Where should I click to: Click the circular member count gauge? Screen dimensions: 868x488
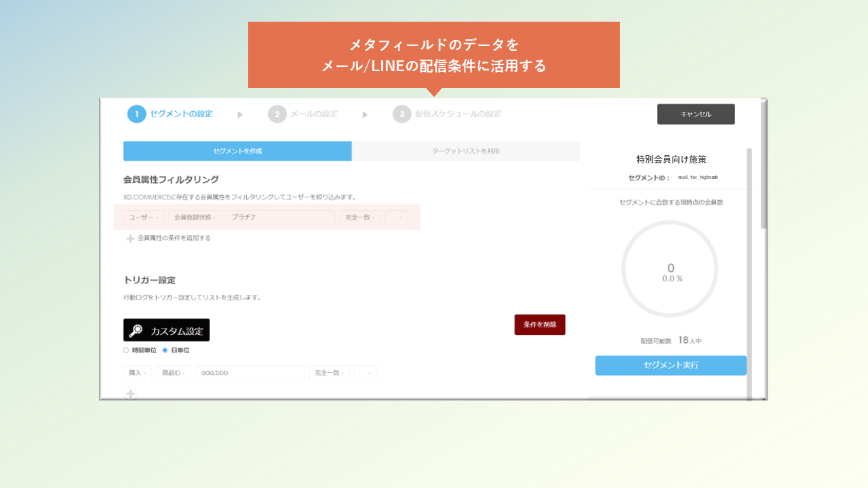pyautogui.click(x=670, y=269)
